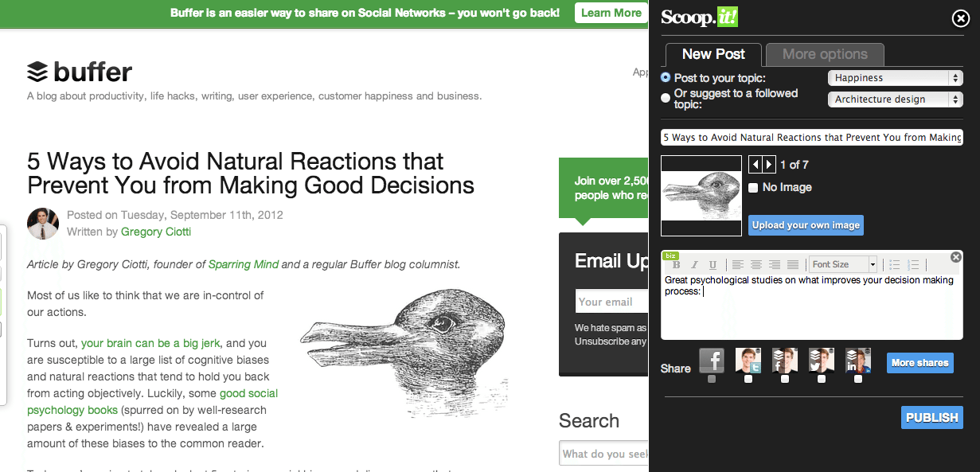Toggle the checkbox under the grey Facebook icon
The image size is (980, 472).
pos(712,379)
